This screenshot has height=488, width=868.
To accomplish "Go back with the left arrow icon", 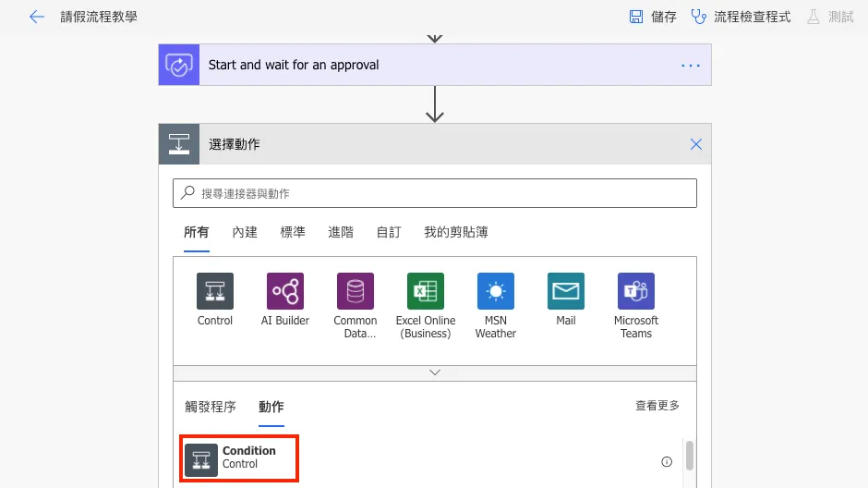I will (37, 17).
